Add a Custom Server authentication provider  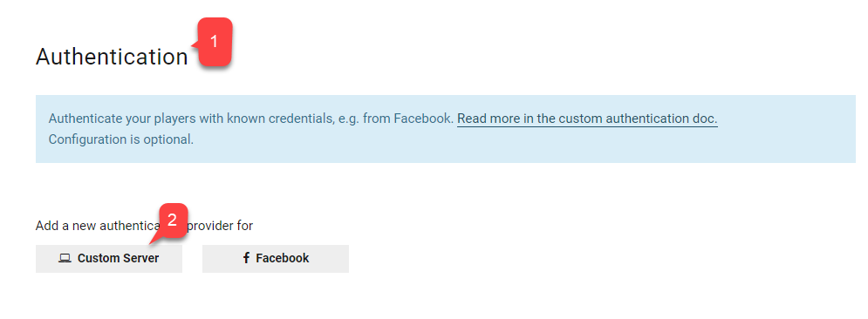pyautogui.click(x=109, y=258)
